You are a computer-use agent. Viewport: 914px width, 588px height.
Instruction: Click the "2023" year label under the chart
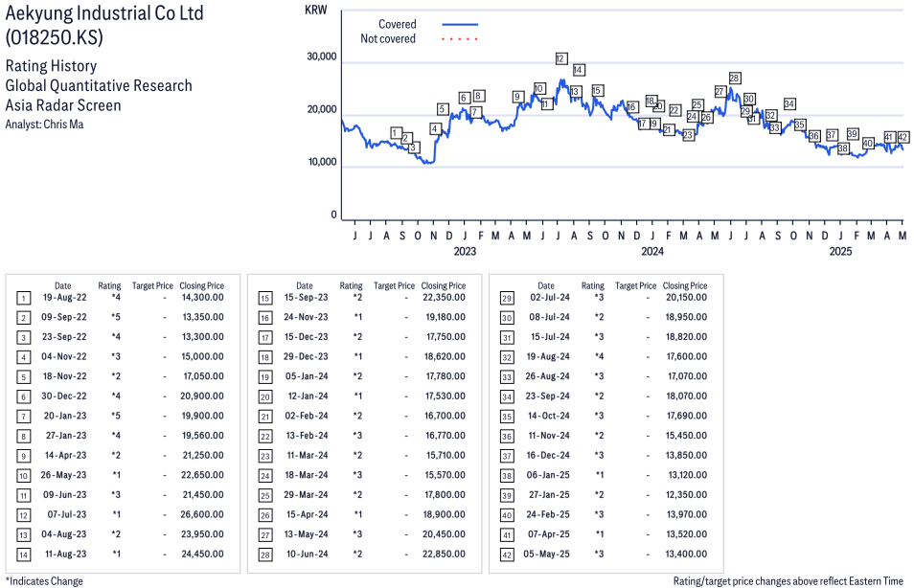click(x=465, y=251)
